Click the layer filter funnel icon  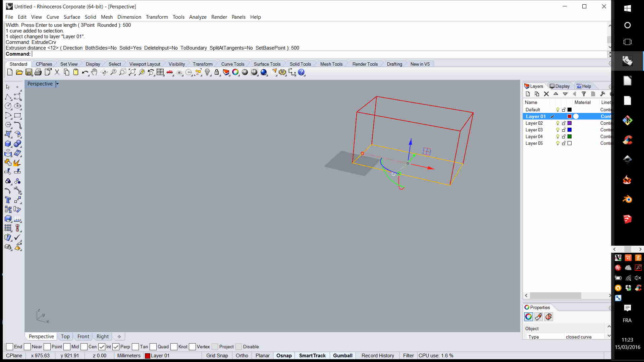click(x=584, y=94)
